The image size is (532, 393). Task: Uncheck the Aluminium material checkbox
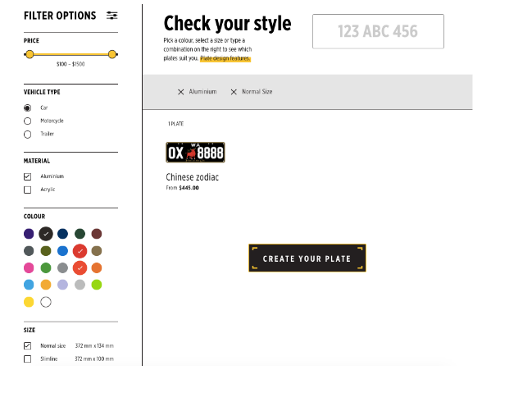pos(28,176)
